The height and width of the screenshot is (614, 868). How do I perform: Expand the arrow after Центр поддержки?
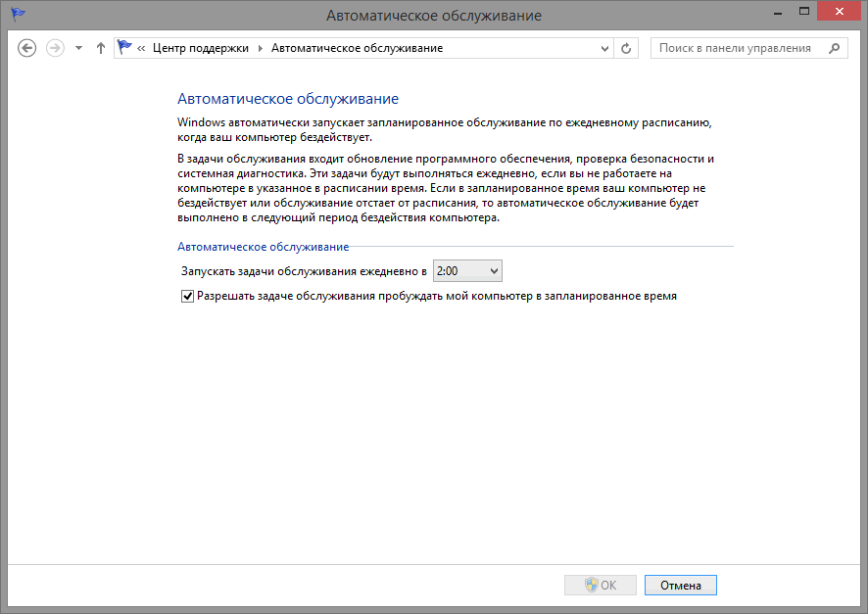coord(261,48)
